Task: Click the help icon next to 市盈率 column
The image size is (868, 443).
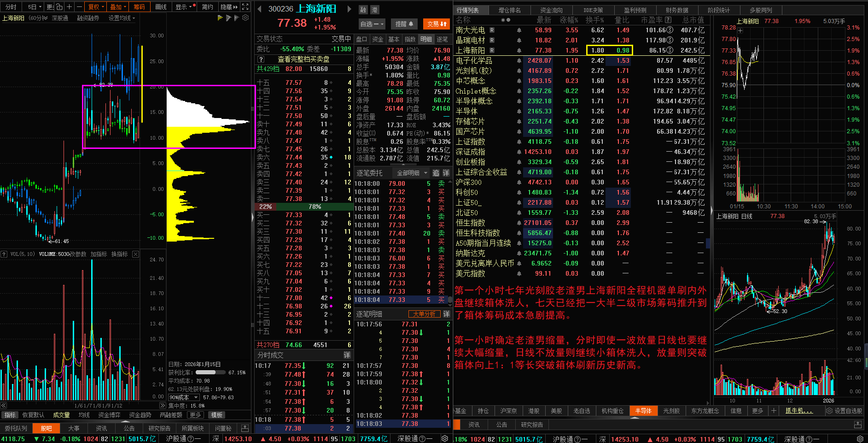Action: pyautogui.click(x=668, y=20)
